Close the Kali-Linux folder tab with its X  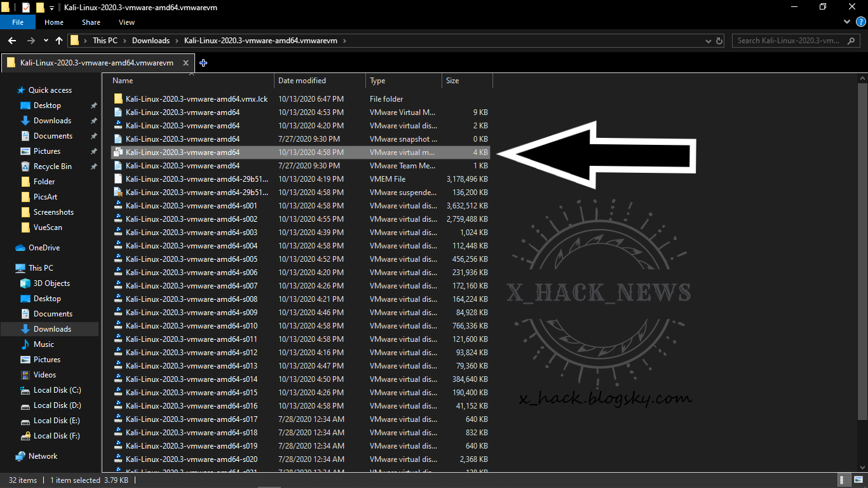[186, 63]
